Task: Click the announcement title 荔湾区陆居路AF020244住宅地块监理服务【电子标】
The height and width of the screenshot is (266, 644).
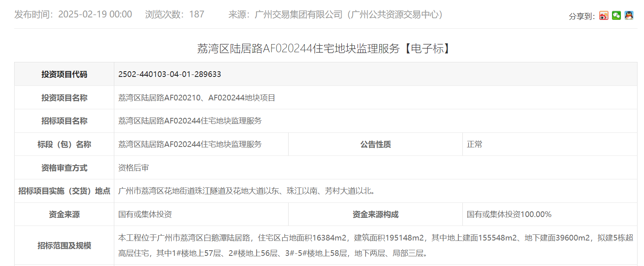Action: (324, 49)
